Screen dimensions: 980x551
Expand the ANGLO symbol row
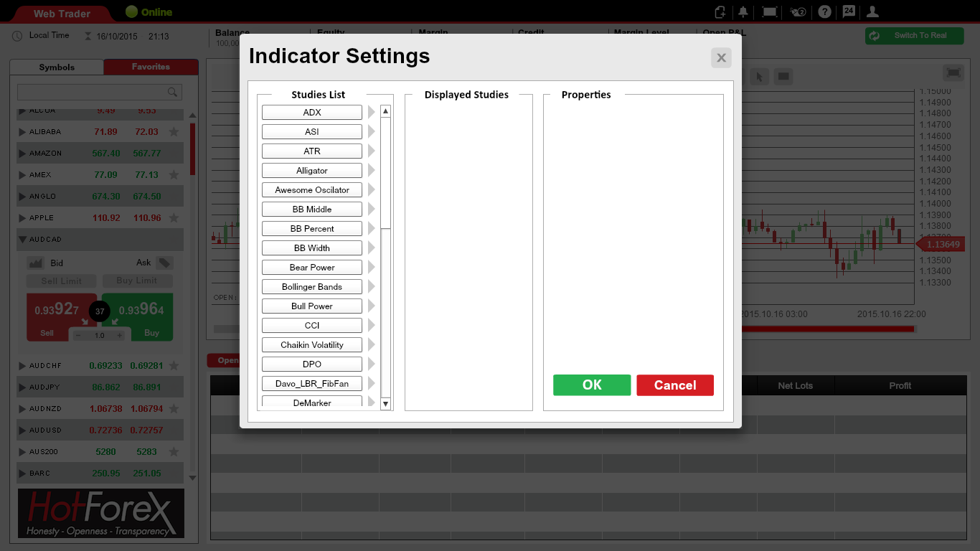(x=22, y=197)
